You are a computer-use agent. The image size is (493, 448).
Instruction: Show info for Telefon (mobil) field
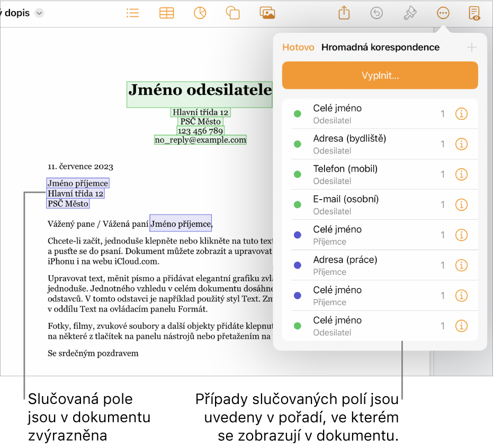[x=461, y=174]
